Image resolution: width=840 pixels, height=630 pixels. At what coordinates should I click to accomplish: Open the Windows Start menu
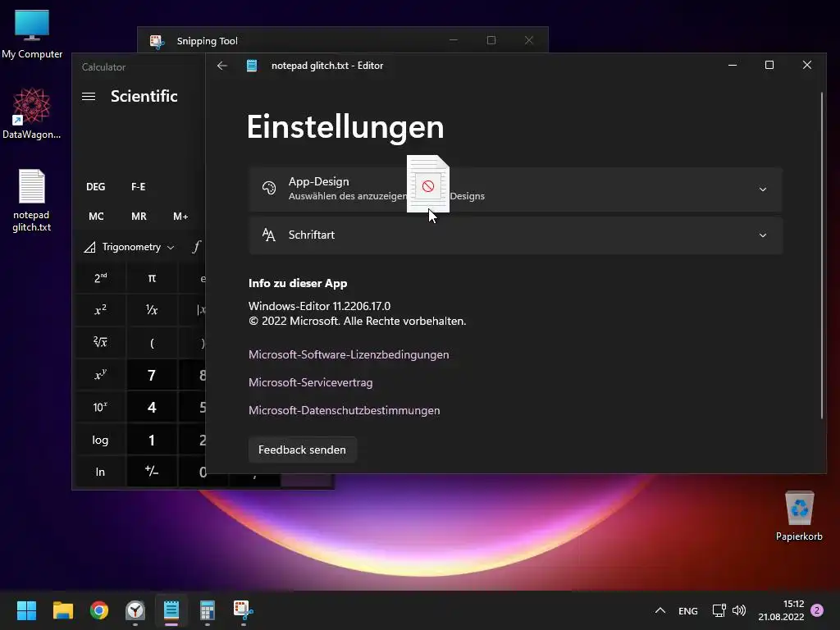pyautogui.click(x=26, y=610)
